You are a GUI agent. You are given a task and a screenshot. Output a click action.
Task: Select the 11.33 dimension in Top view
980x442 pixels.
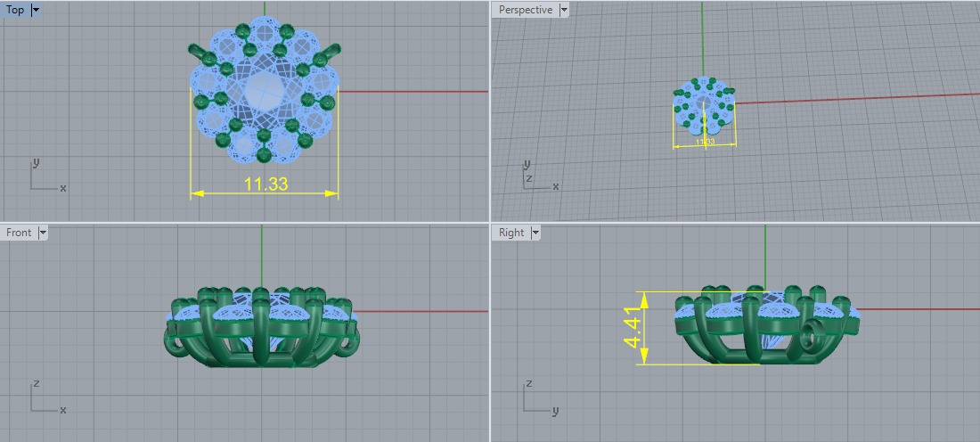[265, 184]
